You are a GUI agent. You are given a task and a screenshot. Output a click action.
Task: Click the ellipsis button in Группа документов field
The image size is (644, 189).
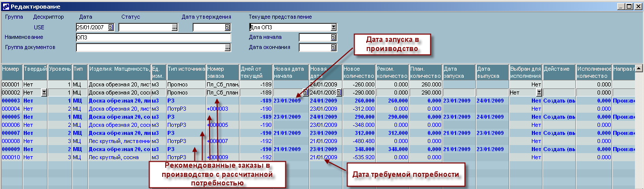pos(227,48)
